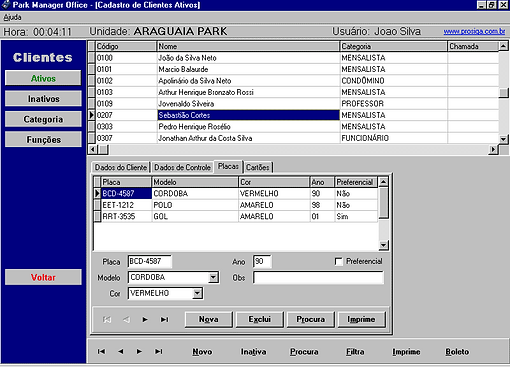
Task: Toggle the Preferencial checkbox
Action: pyautogui.click(x=339, y=261)
